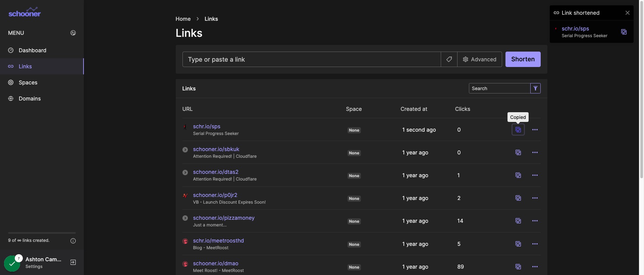Select Links in the sidebar menu
The height and width of the screenshot is (275, 644).
click(42, 66)
